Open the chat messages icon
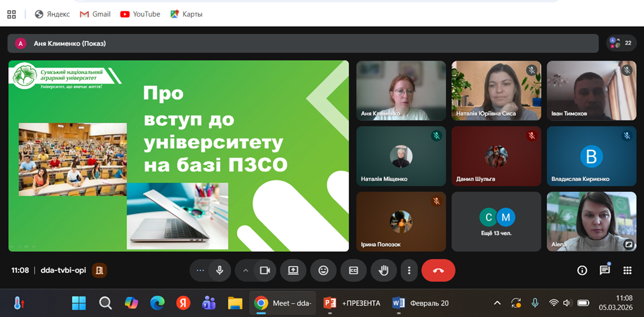 [604, 270]
